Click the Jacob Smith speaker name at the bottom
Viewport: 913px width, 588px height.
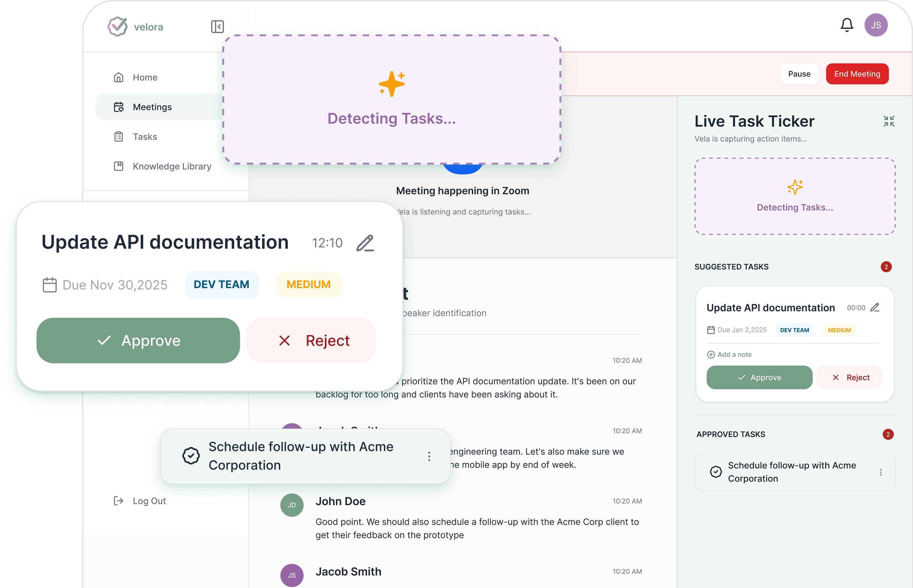point(349,571)
